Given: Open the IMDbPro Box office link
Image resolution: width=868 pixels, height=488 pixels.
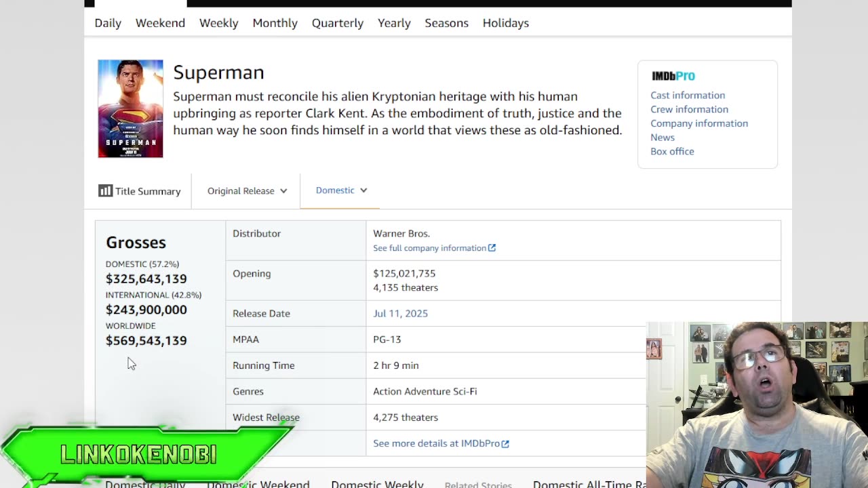Looking at the screenshot, I should point(672,151).
